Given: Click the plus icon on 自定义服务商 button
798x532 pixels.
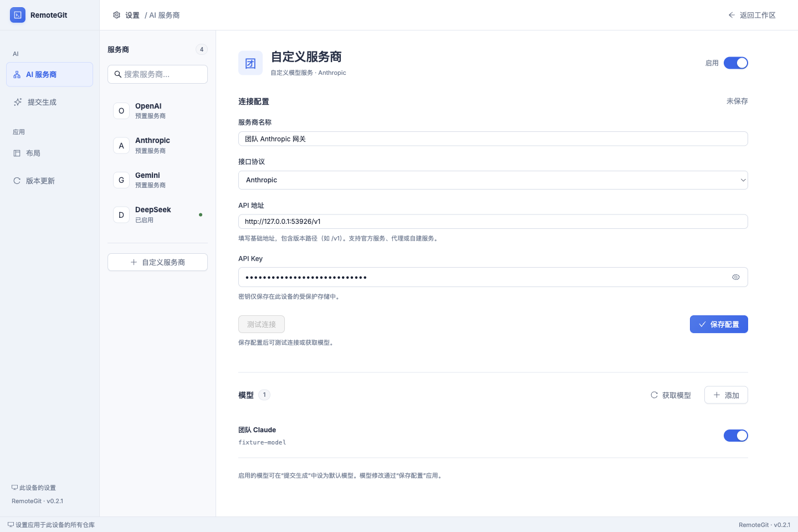Looking at the screenshot, I should (134, 262).
